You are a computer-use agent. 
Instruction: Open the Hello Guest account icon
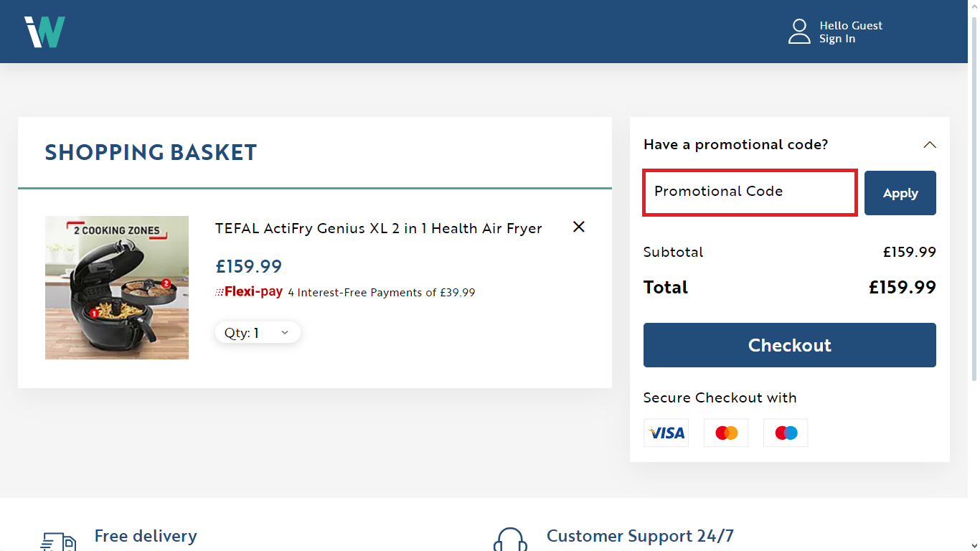pyautogui.click(x=798, y=32)
